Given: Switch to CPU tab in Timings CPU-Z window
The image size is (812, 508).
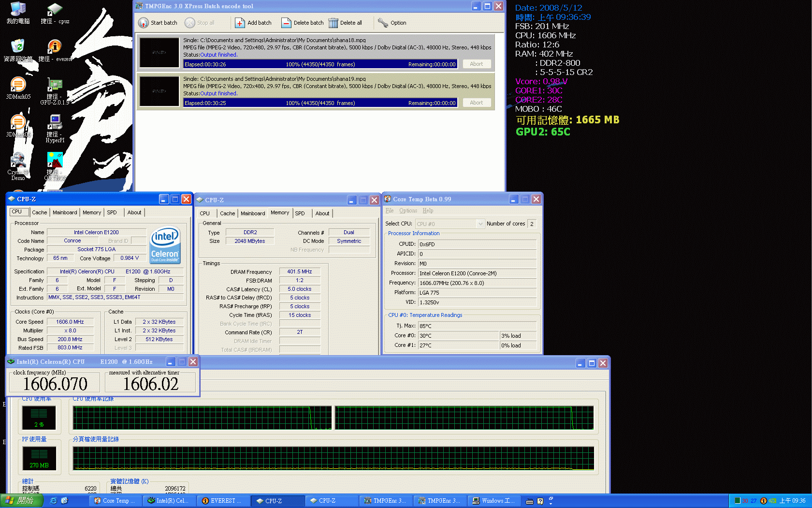Looking at the screenshot, I should click(x=205, y=213).
